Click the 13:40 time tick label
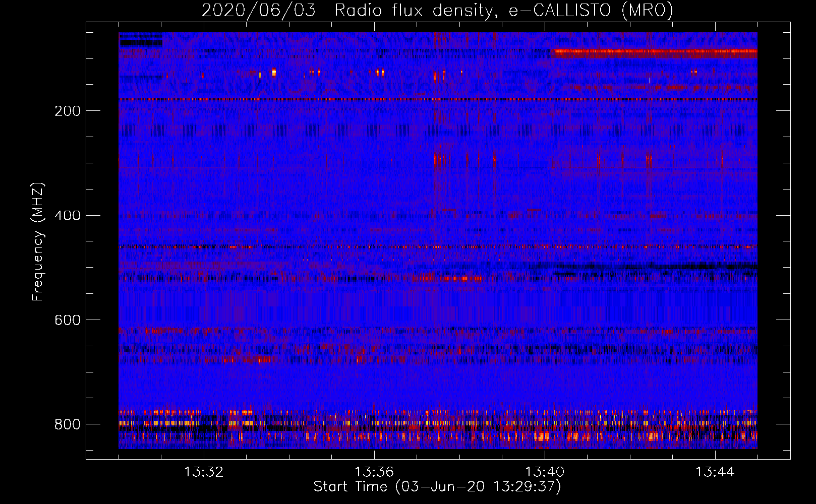The width and height of the screenshot is (816, 504). click(x=545, y=472)
